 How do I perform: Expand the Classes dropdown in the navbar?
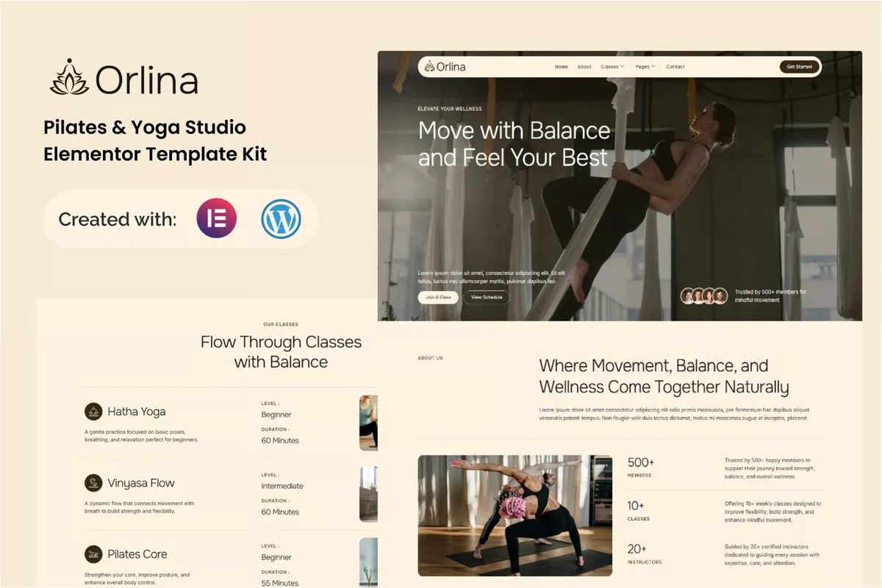(612, 67)
